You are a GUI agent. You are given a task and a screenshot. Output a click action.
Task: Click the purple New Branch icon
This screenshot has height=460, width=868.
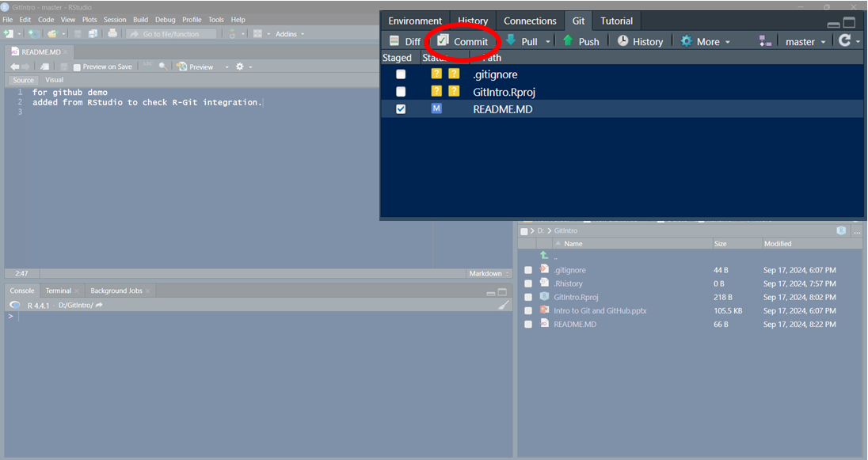(x=765, y=41)
